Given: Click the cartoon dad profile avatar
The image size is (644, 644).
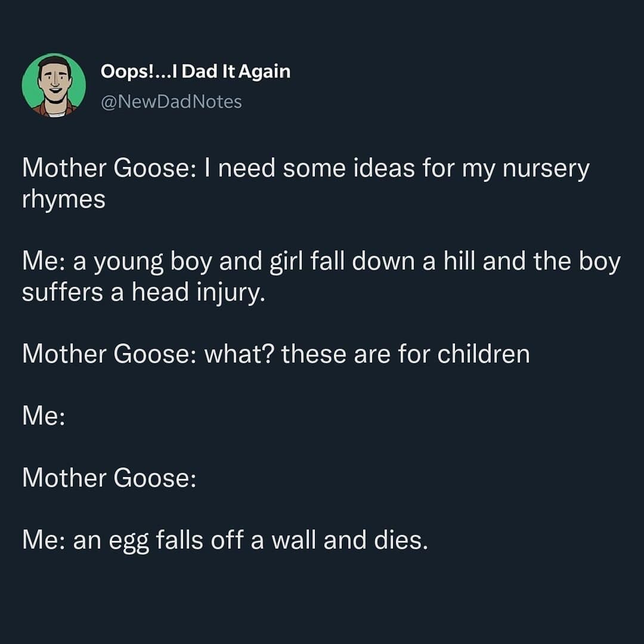Looking at the screenshot, I should coord(54,85).
